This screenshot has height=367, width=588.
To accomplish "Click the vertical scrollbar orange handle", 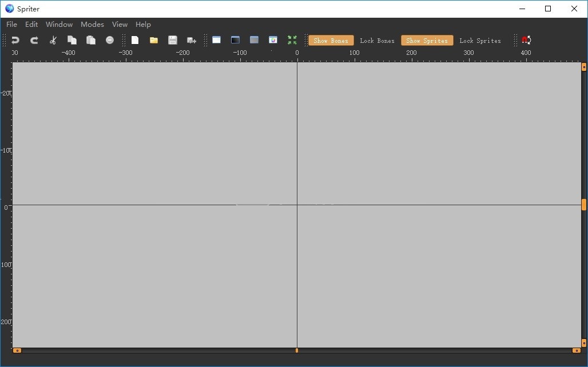I will [x=583, y=205].
